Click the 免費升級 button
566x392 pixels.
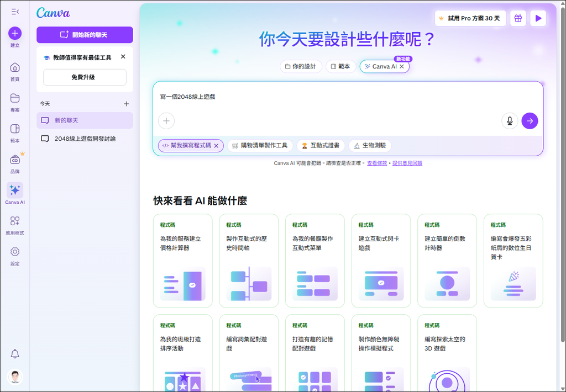85,77
